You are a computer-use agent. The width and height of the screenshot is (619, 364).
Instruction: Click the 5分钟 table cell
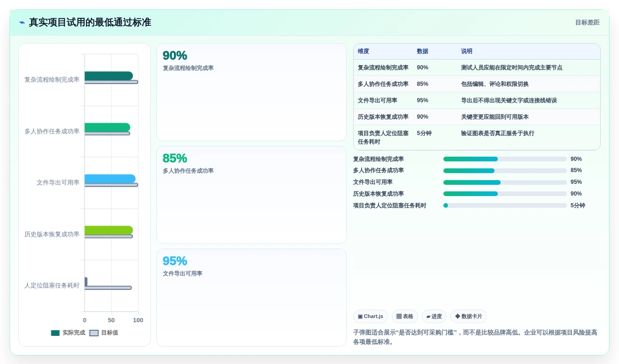point(424,133)
